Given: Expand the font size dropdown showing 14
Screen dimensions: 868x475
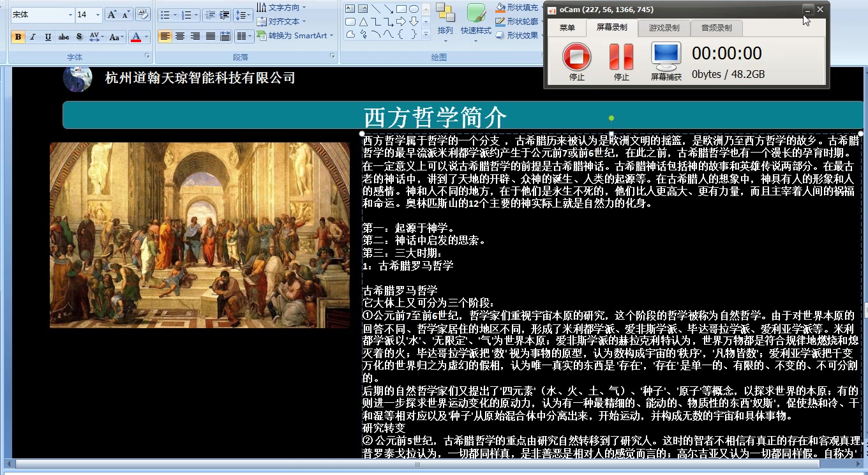Looking at the screenshot, I should (98, 15).
